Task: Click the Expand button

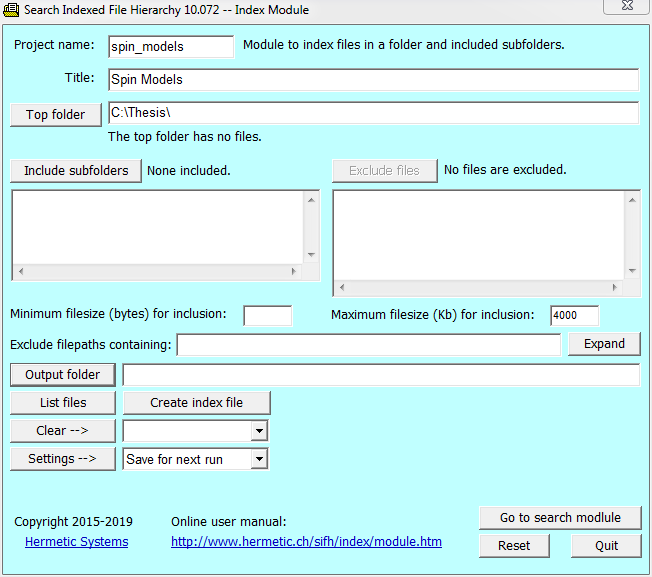Action: tap(604, 344)
